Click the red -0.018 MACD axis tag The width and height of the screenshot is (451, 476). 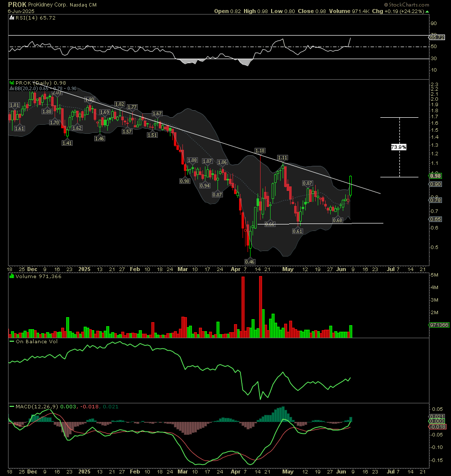[x=437, y=426]
